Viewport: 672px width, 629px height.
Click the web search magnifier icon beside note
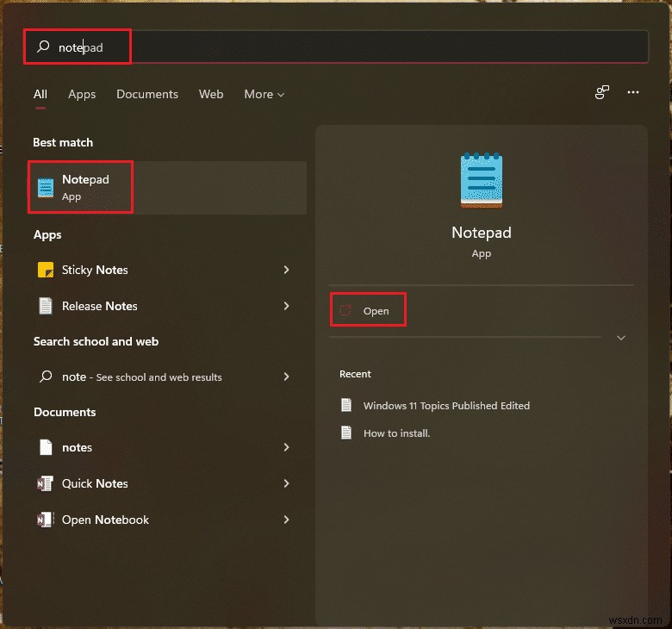click(x=46, y=377)
